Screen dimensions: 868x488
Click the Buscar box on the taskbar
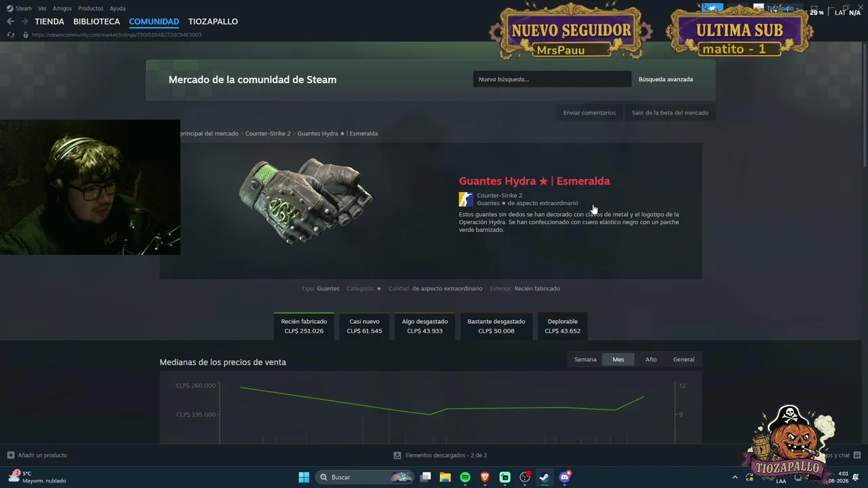pyautogui.click(x=365, y=477)
